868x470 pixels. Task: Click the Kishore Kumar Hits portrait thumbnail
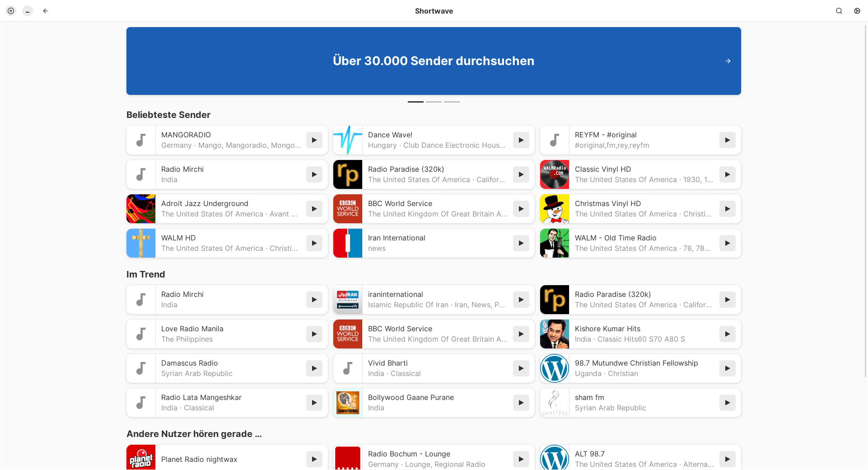tap(555, 334)
